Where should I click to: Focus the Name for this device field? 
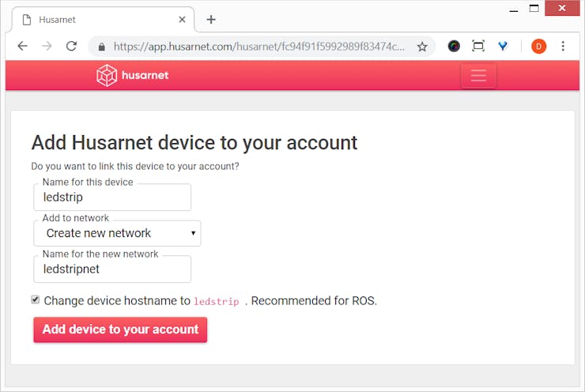coord(112,197)
